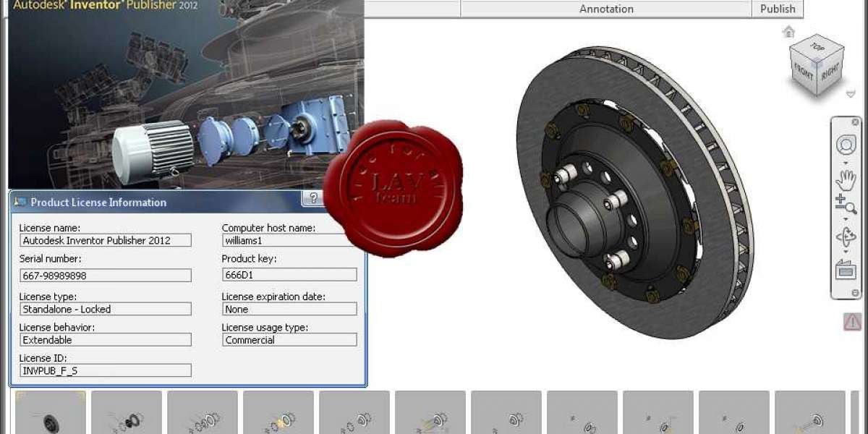Click the help question mark in license dialog
Screen dimensions: 868x434
(x=313, y=198)
